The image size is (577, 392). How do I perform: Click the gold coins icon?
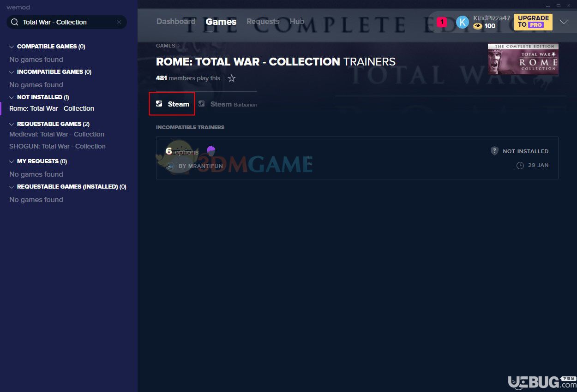(x=478, y=26)
